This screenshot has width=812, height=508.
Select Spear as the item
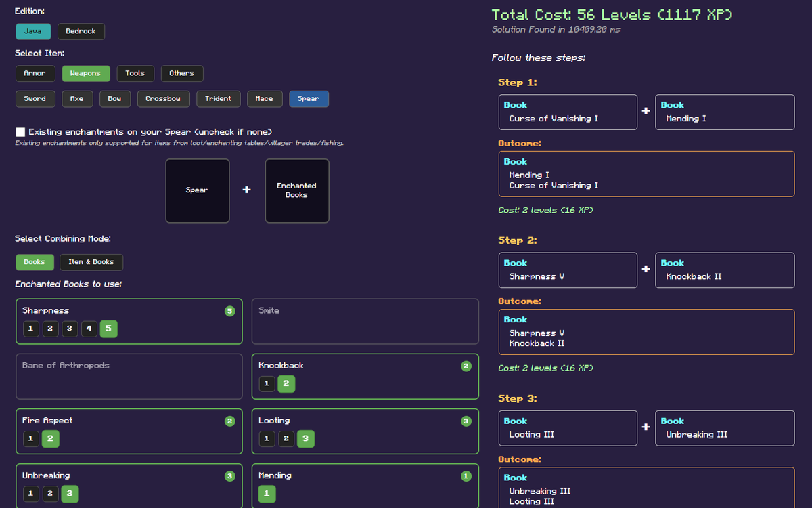click(x=309, y=99)
